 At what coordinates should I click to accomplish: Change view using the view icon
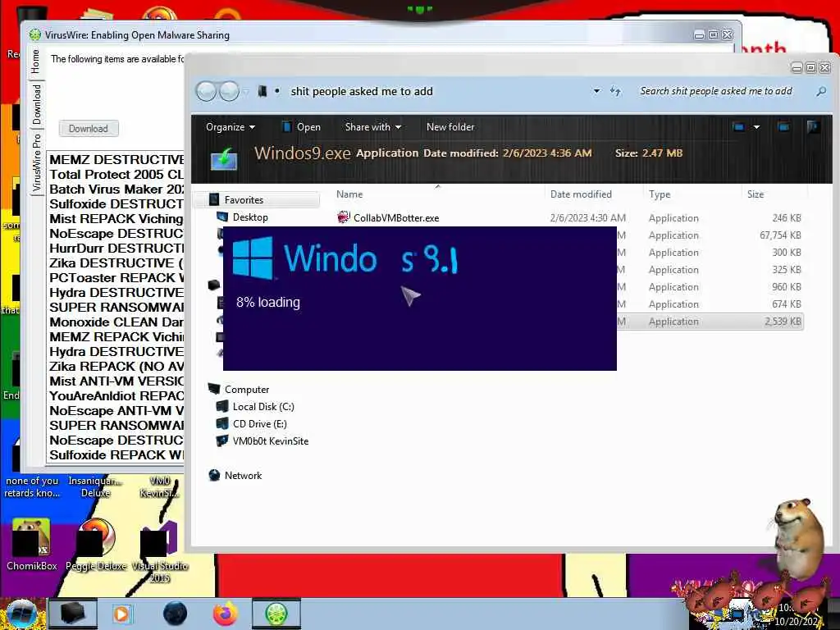click(739, 127)
